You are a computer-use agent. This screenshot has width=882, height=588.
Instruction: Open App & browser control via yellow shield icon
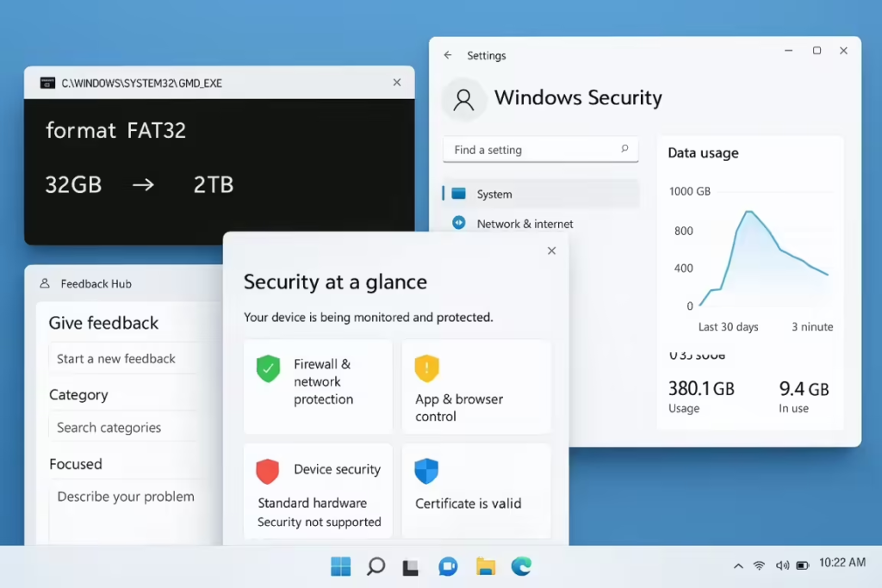click(425, 368)
